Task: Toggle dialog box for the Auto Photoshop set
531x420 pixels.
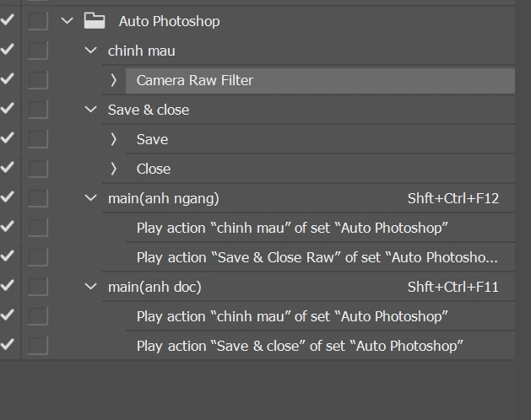Action: tap(37, 21)
